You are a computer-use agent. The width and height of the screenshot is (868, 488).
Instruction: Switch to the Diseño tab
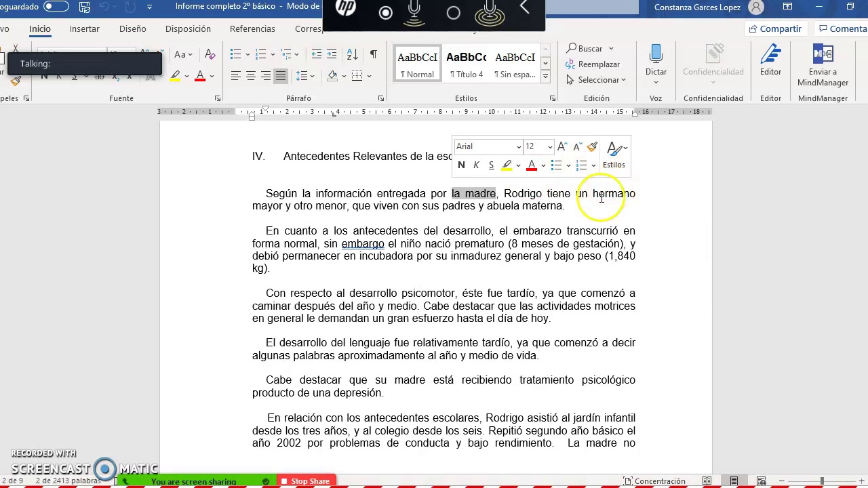coord(132,29)
